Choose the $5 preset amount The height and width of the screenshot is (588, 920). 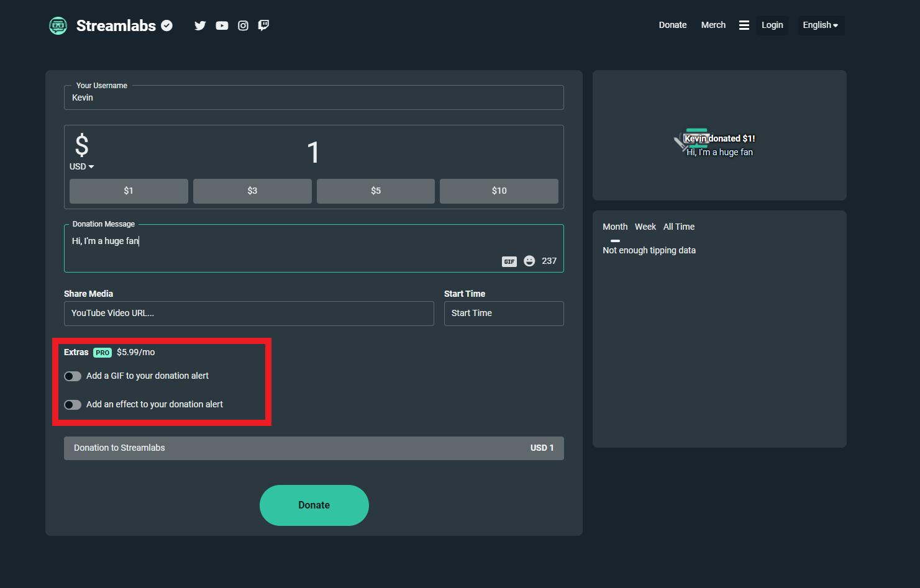pos(376,191)
